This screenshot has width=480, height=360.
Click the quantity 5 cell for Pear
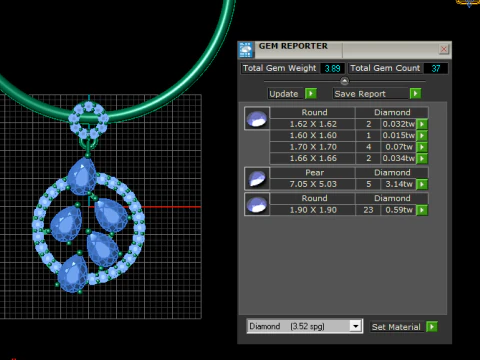(x=368, y=184)
